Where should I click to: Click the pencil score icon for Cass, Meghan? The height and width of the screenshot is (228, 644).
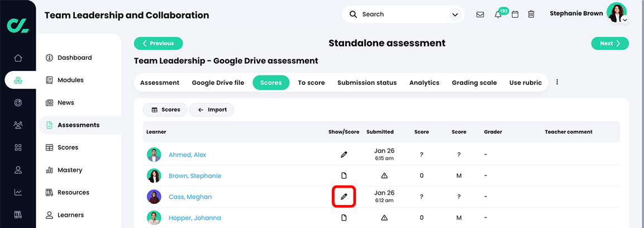point(344,197)
